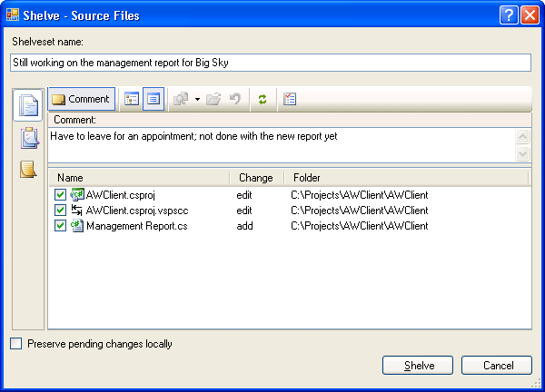Uncheck the Management Report.cs checkbox
The width and height of the screenshot is (545, 392).
(x=60, y=226)
